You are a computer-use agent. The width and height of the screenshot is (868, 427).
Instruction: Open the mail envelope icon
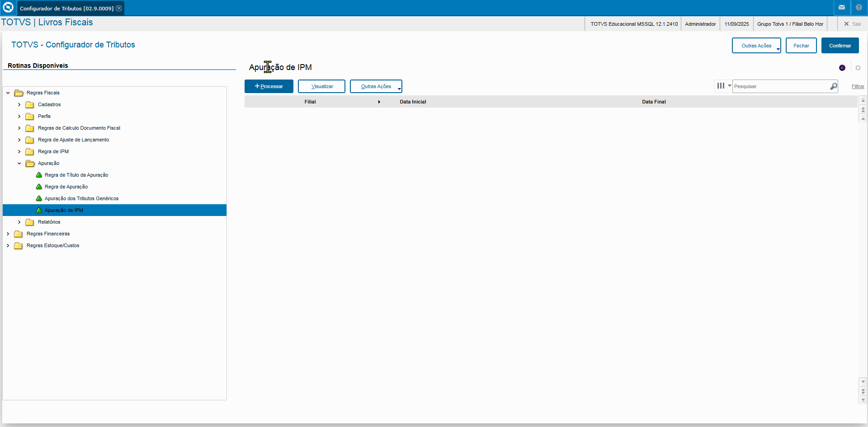coord(842,8)
